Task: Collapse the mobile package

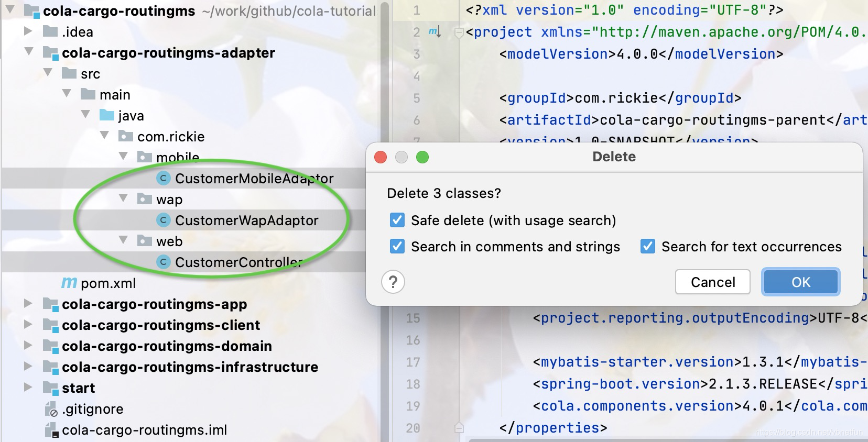Action: tap(123, 156)
